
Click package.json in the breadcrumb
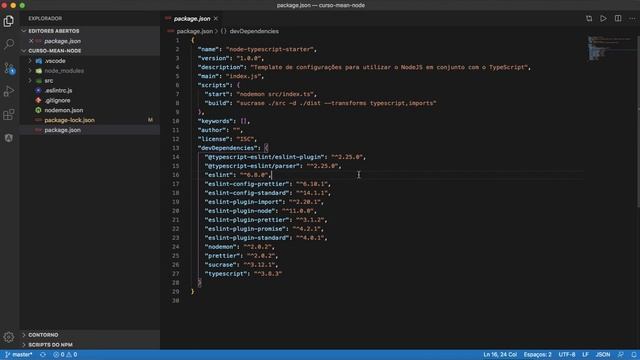click(x=194, y=31)
